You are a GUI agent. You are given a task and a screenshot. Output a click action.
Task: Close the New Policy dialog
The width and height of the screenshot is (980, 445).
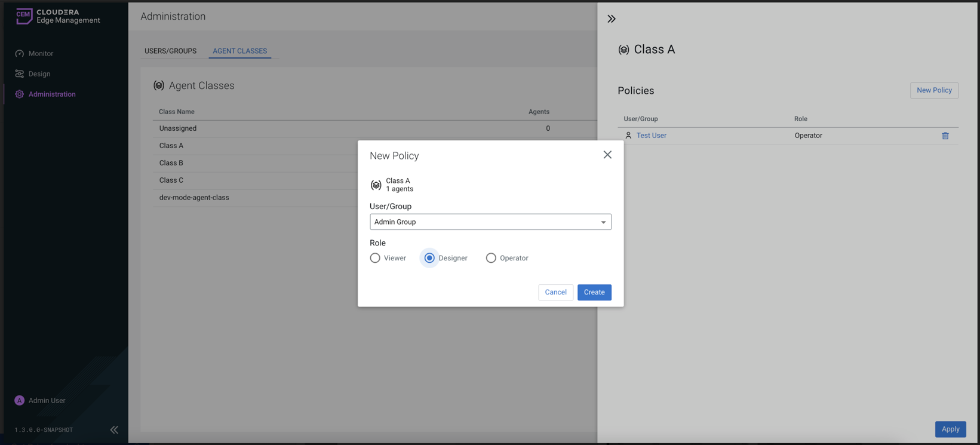tap(607, 155)
